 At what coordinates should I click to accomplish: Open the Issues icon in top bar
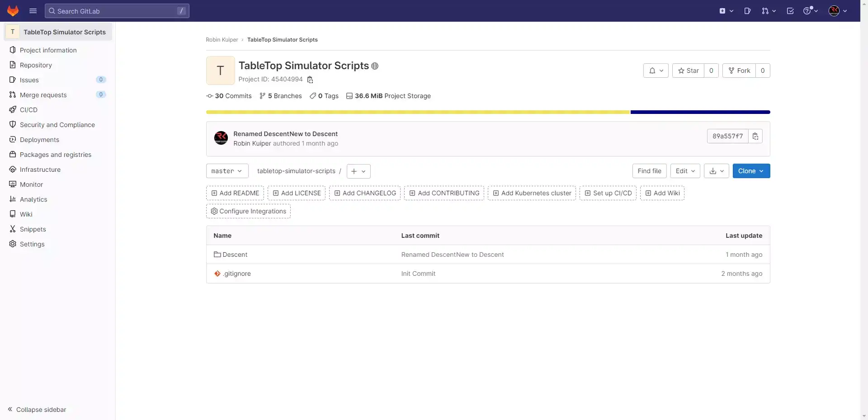pos(747,11)
